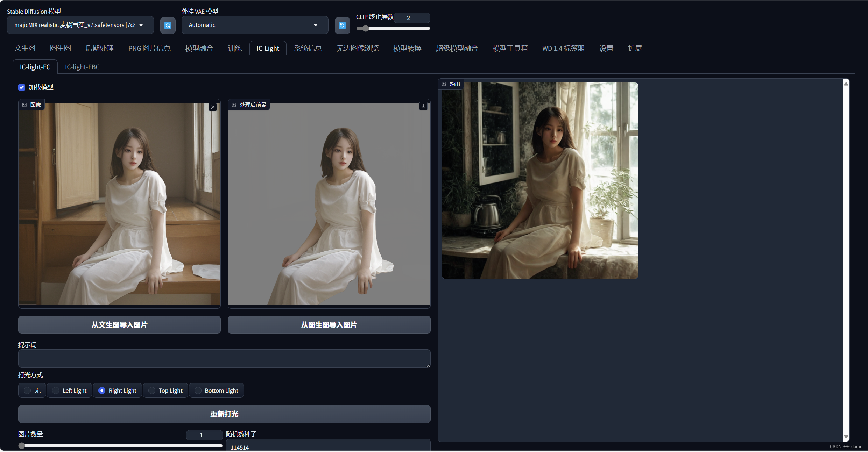Click the image icon beside 处理后前景 label

[x=234, y=105]
